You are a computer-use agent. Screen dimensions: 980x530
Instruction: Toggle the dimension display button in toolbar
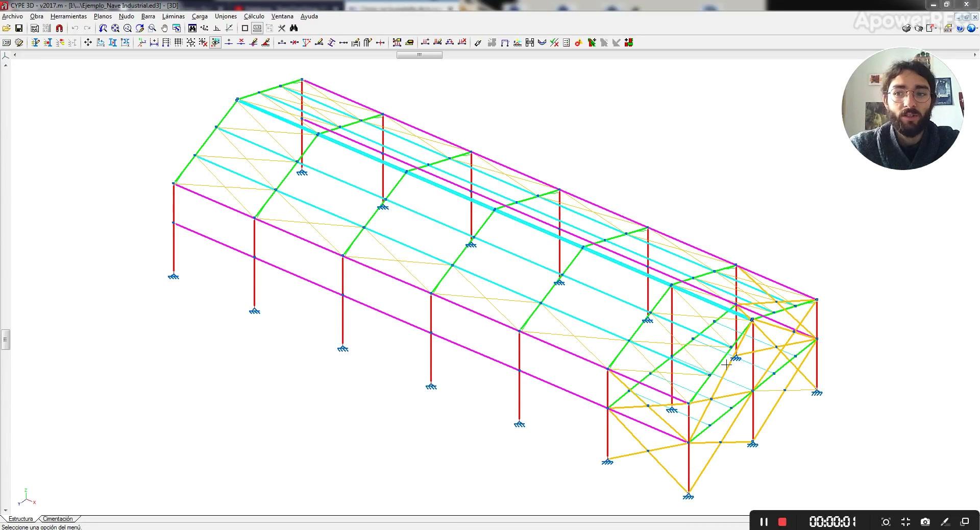click(x=257, y=29)
